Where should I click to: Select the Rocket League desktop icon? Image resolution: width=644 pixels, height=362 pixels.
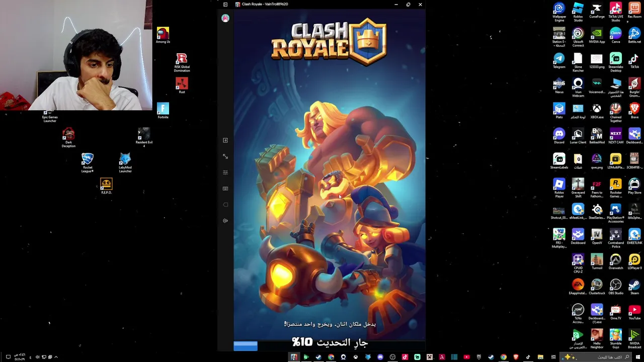pyautogui.click(x=88, y=163)
